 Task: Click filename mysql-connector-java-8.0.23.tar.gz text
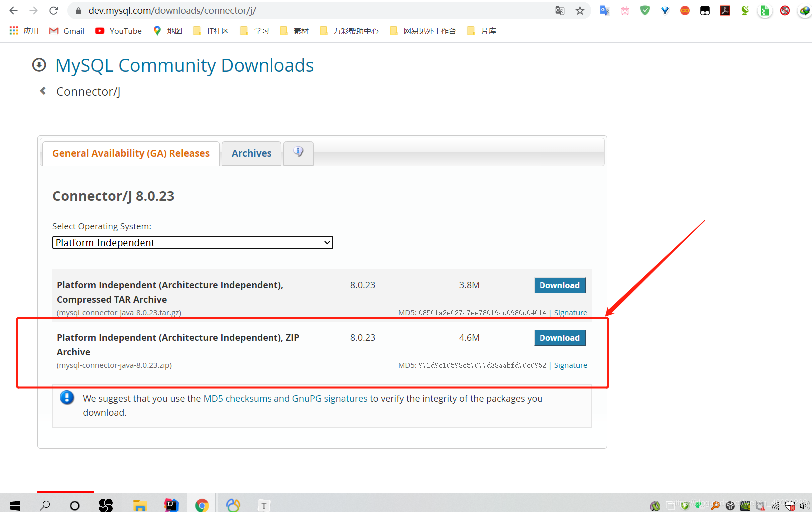(119, 313)
